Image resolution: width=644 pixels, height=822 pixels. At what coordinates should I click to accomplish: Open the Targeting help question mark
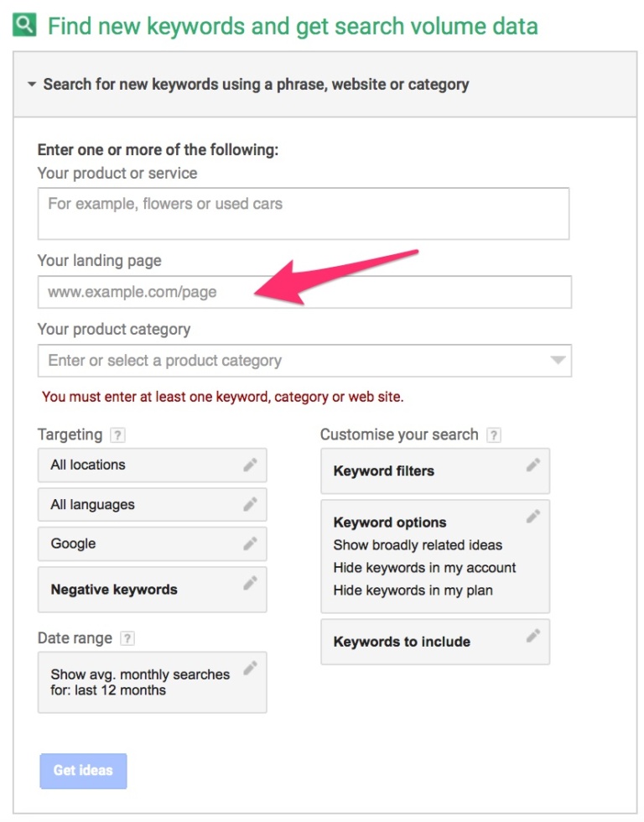pos(118,435)
